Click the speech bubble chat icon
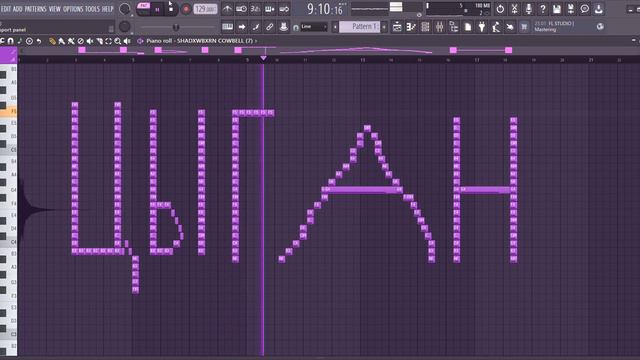Viewport: 640px width, 360px height. (x=585, y=9)
